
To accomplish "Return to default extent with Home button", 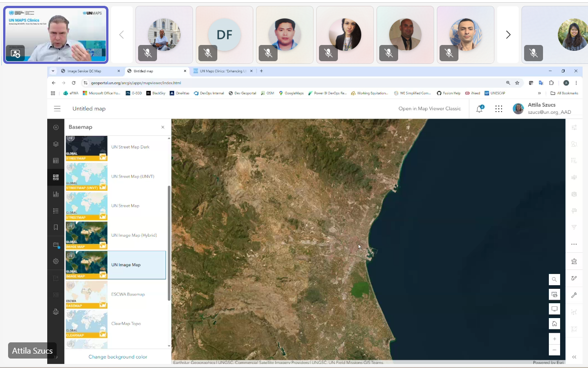I will click(554, 323).
